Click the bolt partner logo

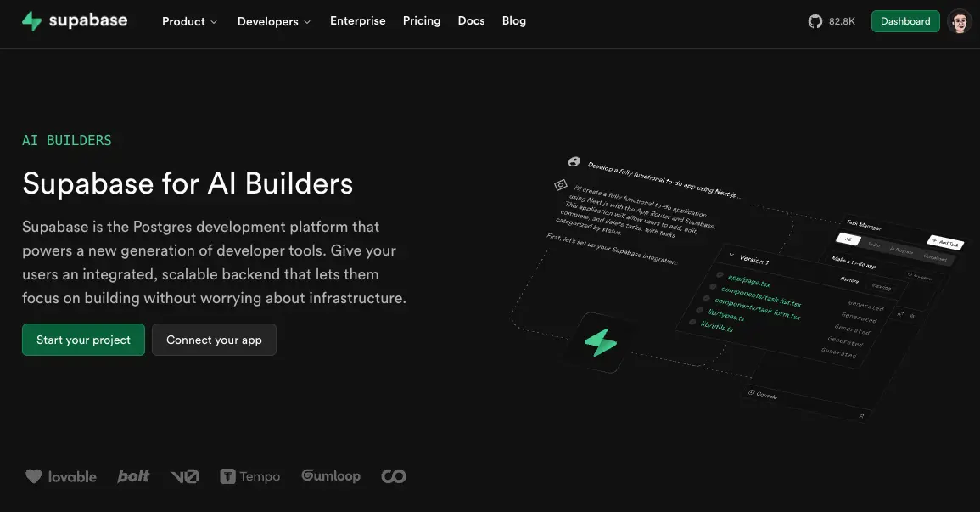pos(133,476)
